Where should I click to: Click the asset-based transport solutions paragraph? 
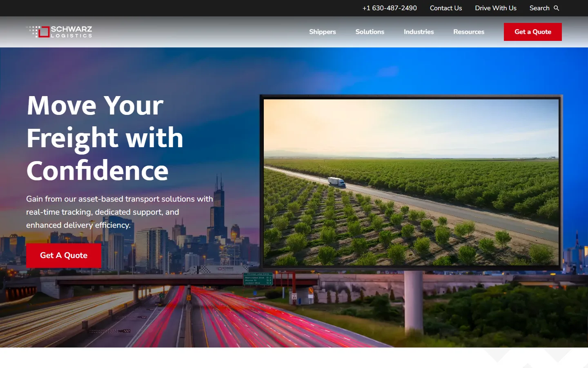tap(120, 212)
